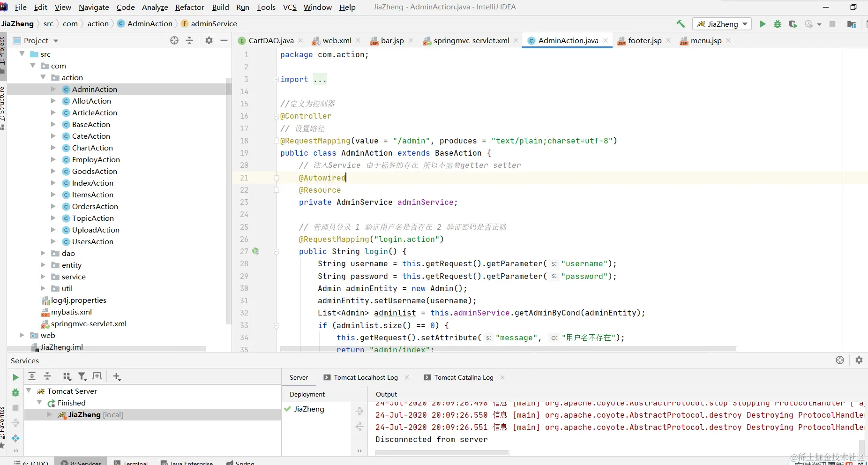The width and height of the screenshot is (868, 465).
Task: Click the editor horizontal scrollbar
Action: (509, 349)
